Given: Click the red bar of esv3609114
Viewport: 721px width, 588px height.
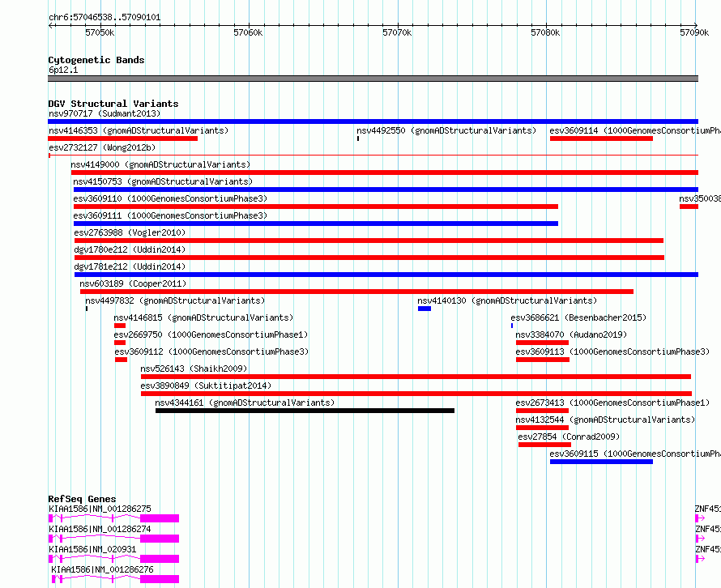Looking at the screenshot, I should click(601, 138).
